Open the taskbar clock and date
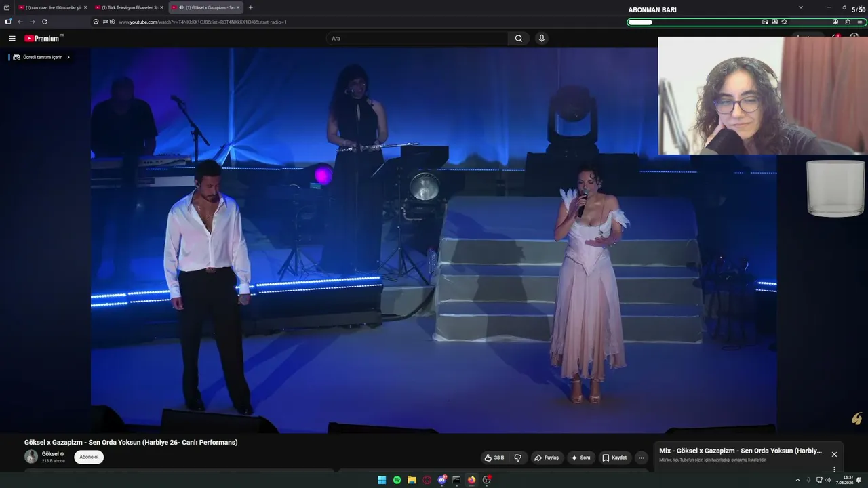This screenshot has height=488, width=868. pos(844,480)
